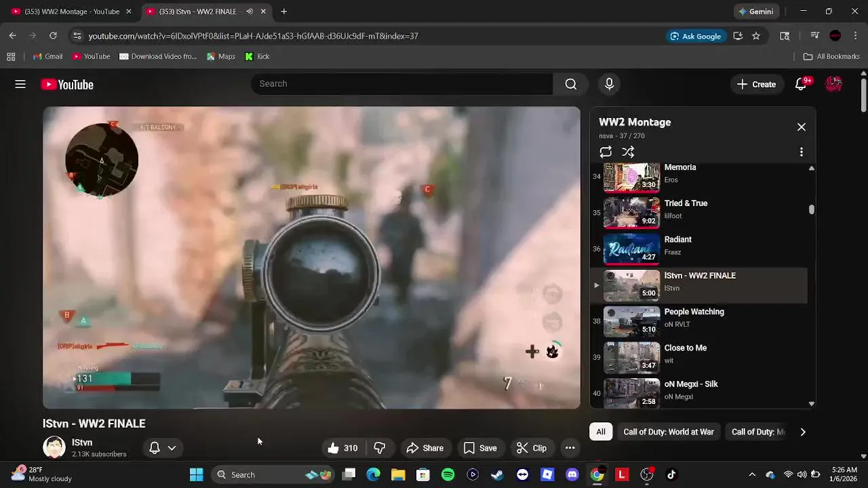Select current IStvn - WW2 FINALE playlist row
The height and width of the screenshot is (488, 868).
(x=698, y=285)
